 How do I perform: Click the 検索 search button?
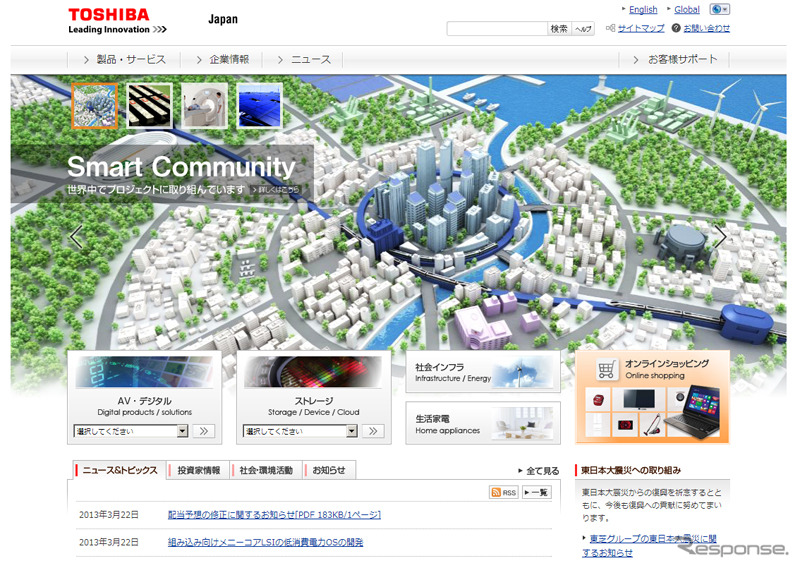[x=559, y=29]
